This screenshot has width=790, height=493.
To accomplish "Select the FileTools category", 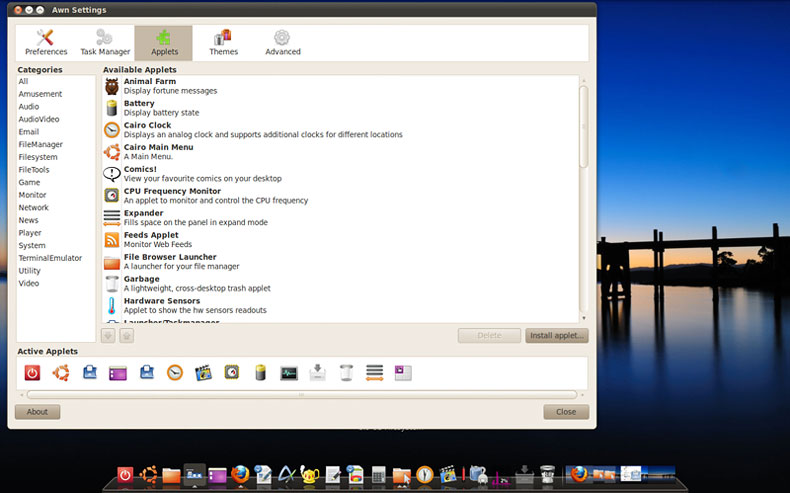I will [34, 170].
